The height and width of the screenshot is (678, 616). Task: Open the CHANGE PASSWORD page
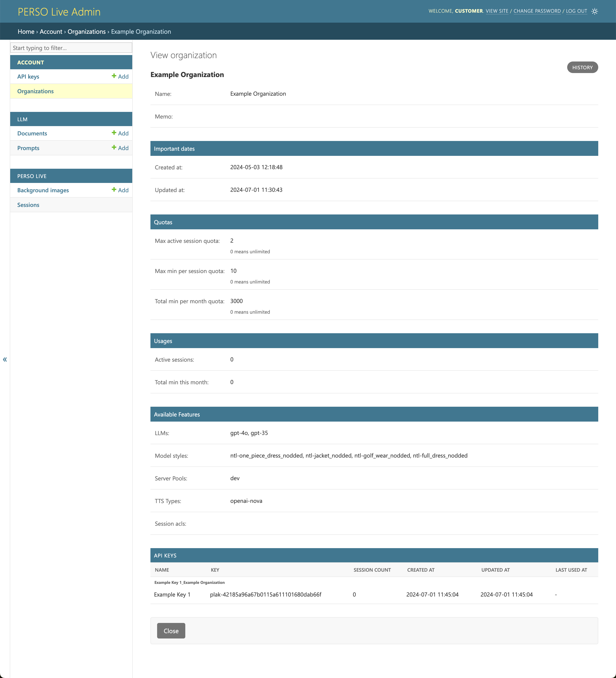tap(537, 11)
